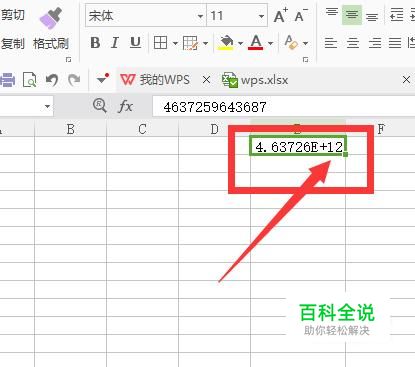Screen dimensions: 415x367
Task: Open print preview icon
Action: tap(29, 80)
